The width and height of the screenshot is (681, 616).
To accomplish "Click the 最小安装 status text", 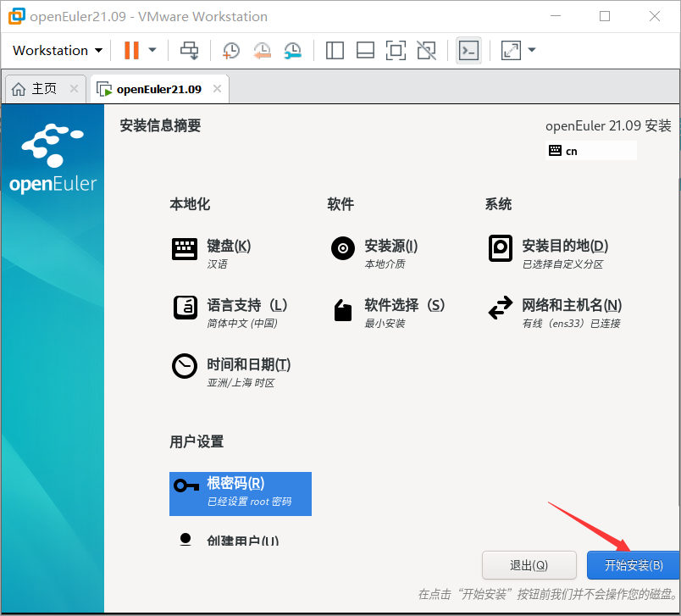I will [x=385, y=323].
